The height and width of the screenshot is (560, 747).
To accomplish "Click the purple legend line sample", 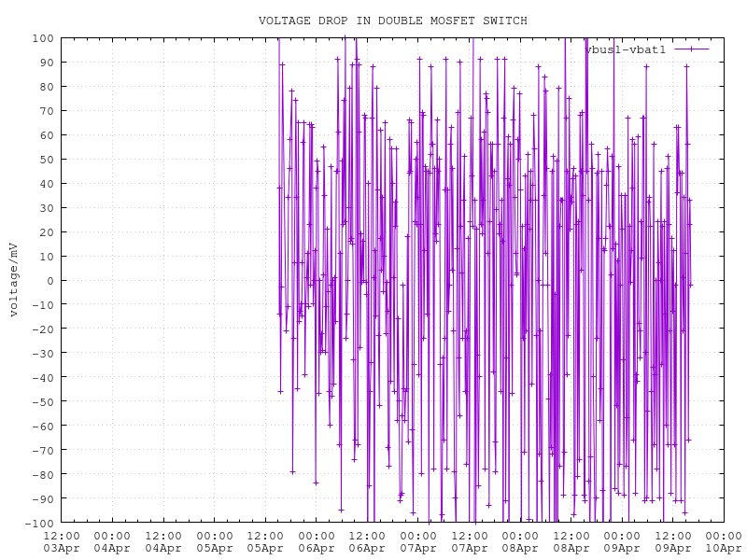I will click(x=689, y=49).
